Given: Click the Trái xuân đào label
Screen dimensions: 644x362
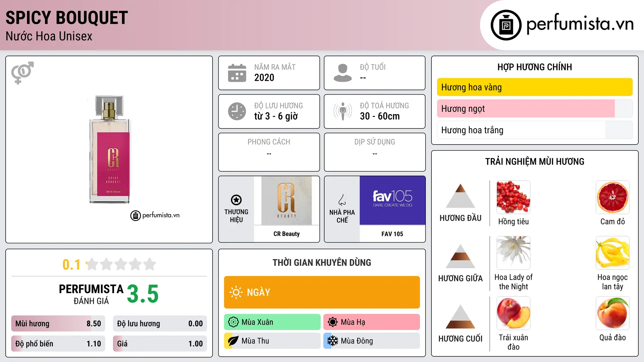Looking at the screenshot, I should (514, 342).
